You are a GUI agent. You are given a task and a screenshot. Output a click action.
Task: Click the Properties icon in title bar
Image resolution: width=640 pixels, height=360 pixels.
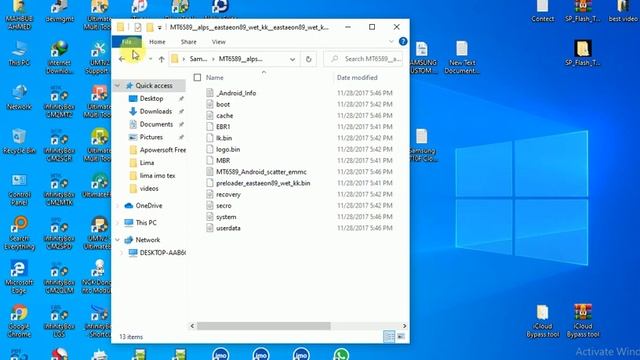pos(138,27)
